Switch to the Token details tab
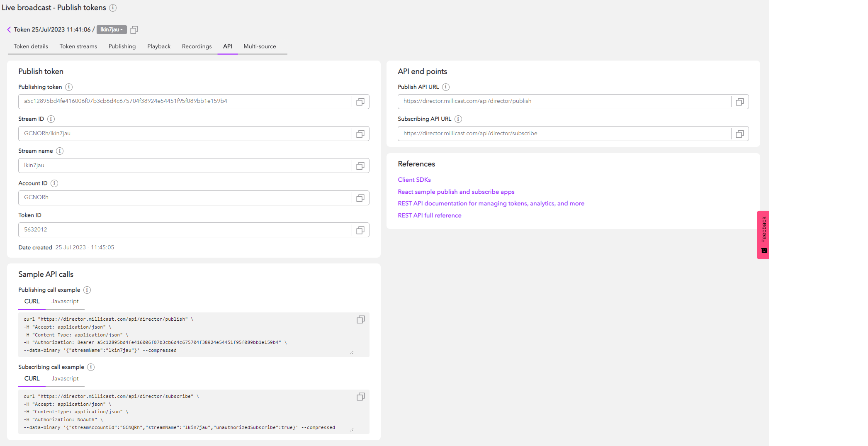The image size is (868, 446). pyautogui.click(x=31, y=46)
